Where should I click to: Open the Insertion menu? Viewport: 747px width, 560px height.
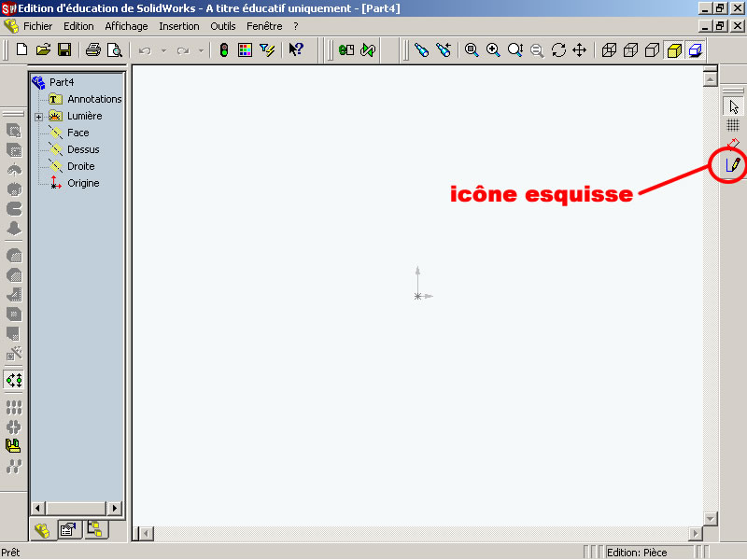pos(178,26)
